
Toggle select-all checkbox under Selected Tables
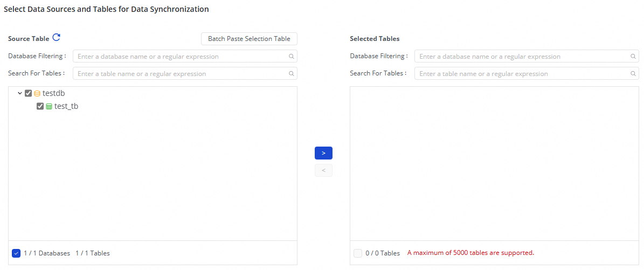(358, 253)
